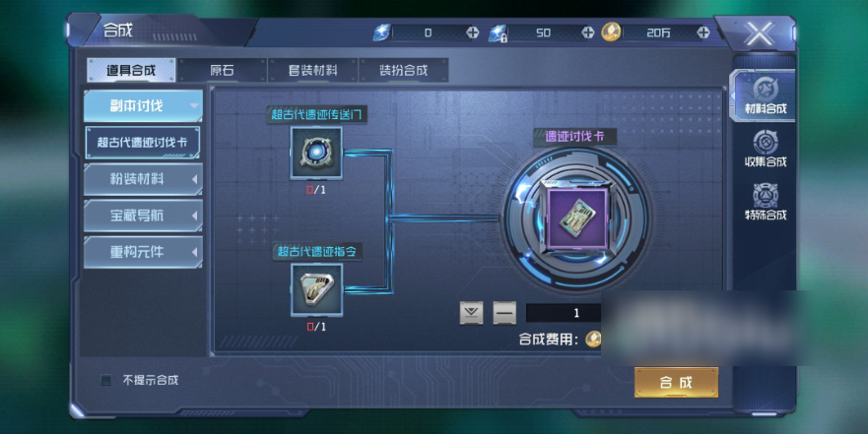Decrease quantity with the minus button

pos(504,313)
